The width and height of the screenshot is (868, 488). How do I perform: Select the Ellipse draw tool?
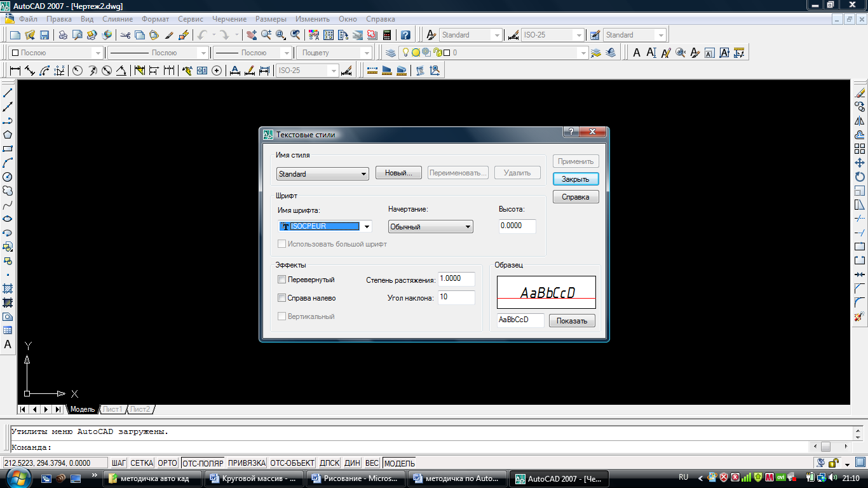(x=8, y=219)
